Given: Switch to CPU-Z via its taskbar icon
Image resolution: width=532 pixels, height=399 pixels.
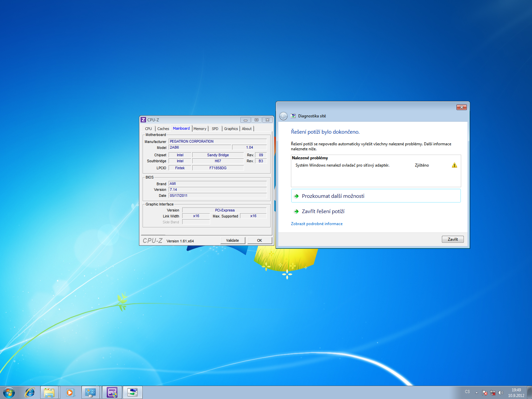Looking at the screenshot, I should 112,392.
